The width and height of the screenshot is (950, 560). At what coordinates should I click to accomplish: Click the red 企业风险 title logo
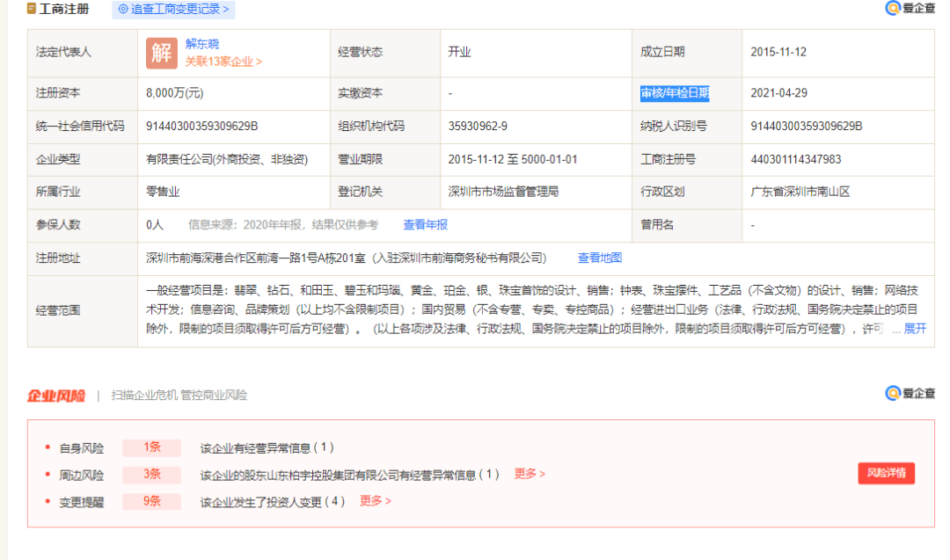click(56, 396)
